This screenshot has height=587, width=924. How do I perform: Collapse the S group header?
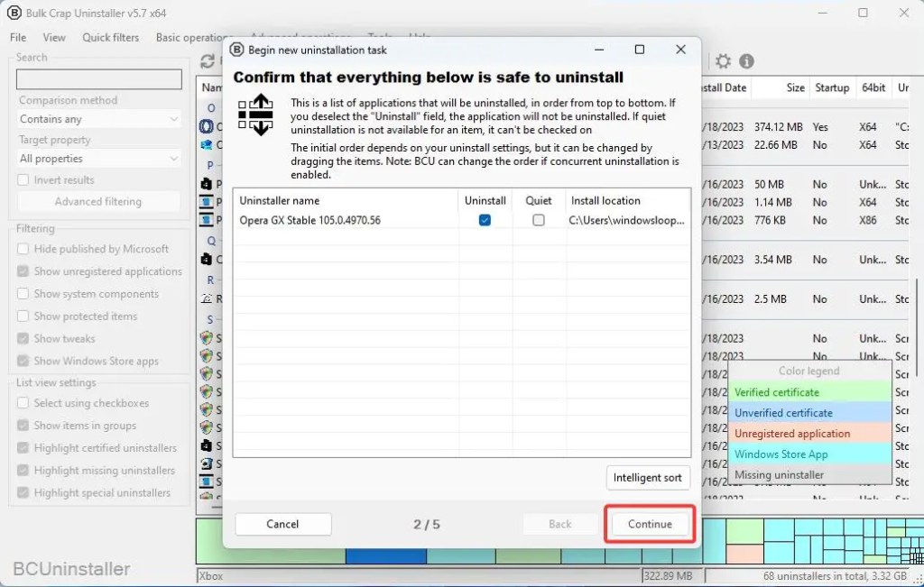pos(210,320)
